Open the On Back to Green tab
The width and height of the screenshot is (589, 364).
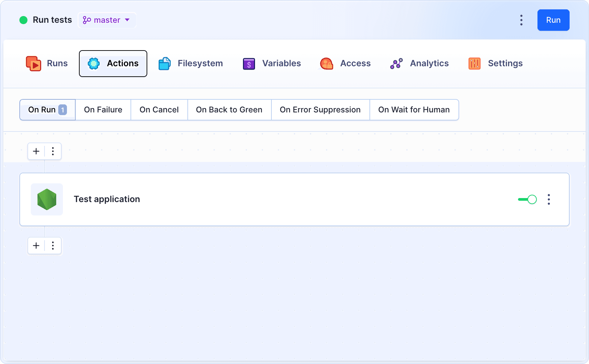pyautogui.click(x=229, y=109)
